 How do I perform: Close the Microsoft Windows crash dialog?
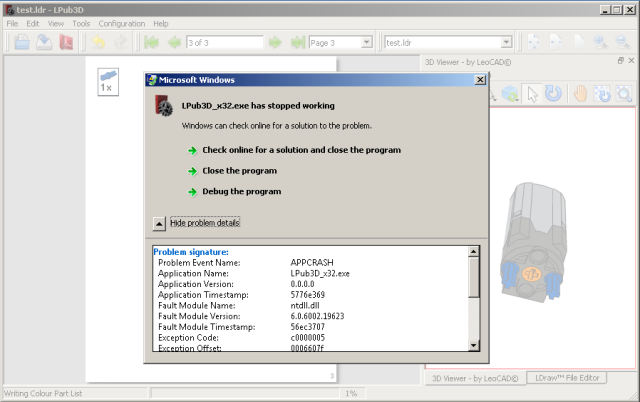[x=480, y=80]
